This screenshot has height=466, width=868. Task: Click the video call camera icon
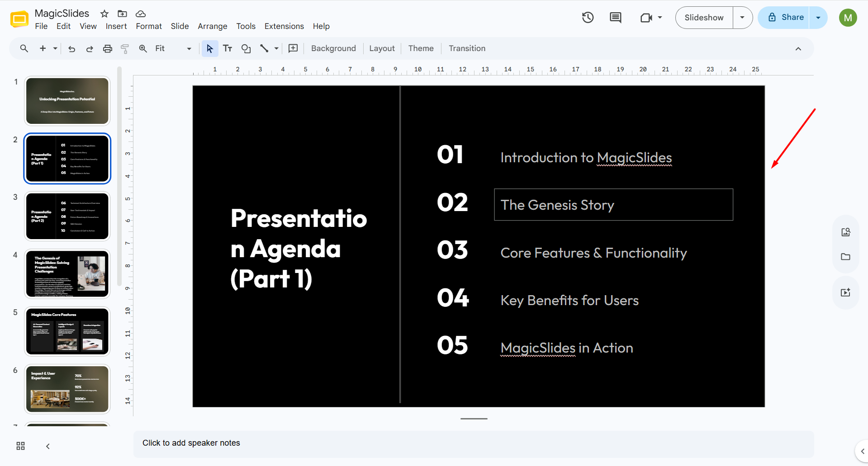pyautogui.click(x=646, y=18)
